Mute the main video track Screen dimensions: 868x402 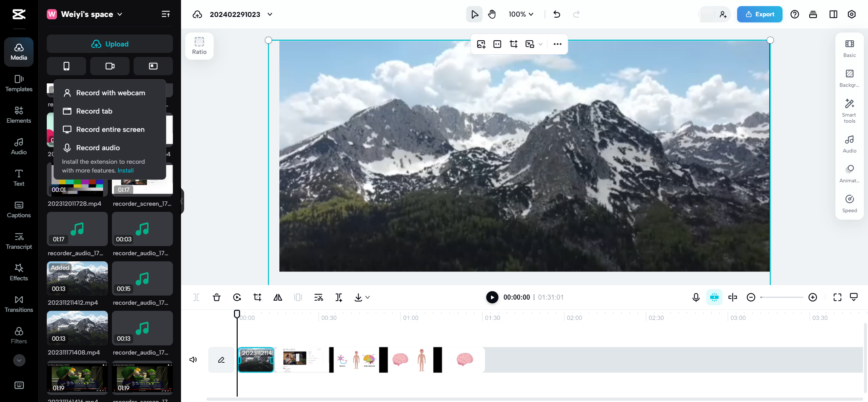[x=193, y=359]
